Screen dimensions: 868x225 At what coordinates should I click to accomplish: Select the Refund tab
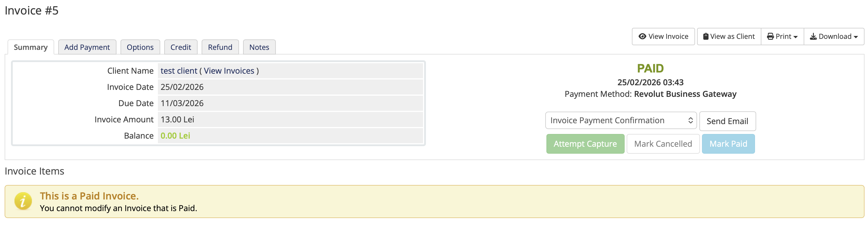coord(220,47)
